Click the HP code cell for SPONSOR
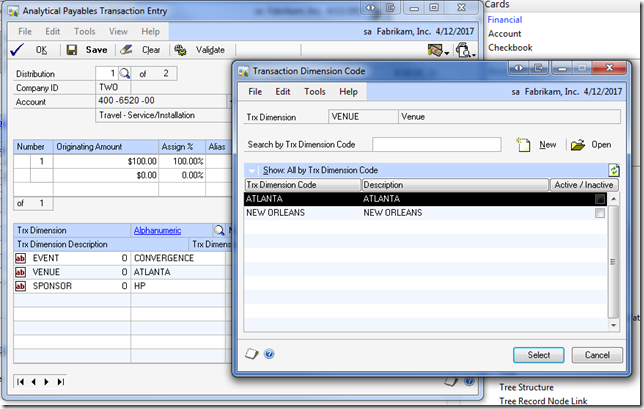 click(x=180, y=286)
